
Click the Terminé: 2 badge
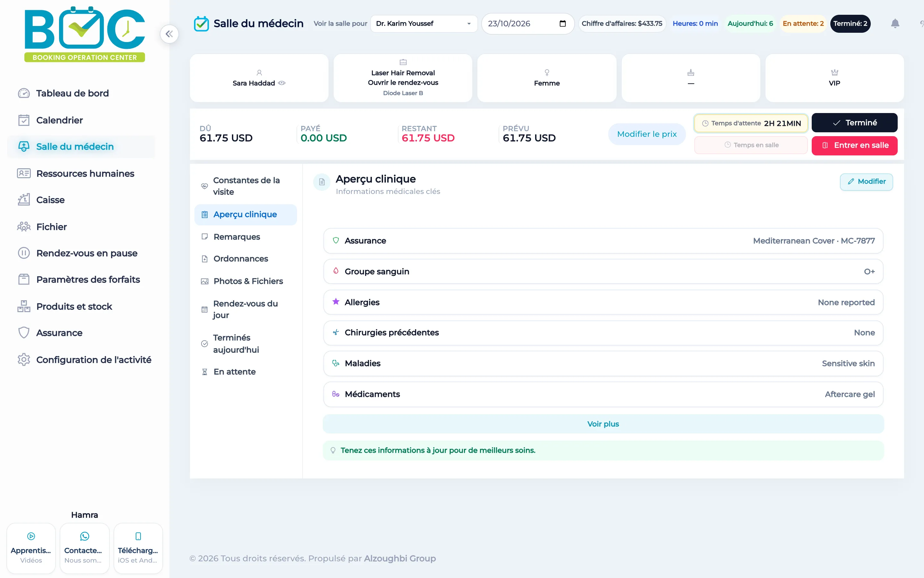[850, 24]
